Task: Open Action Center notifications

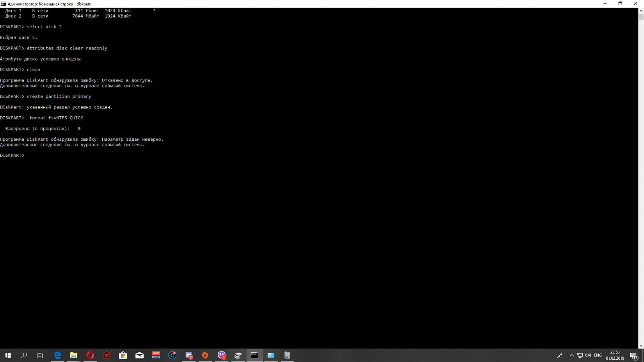Action: coord(634,355)
